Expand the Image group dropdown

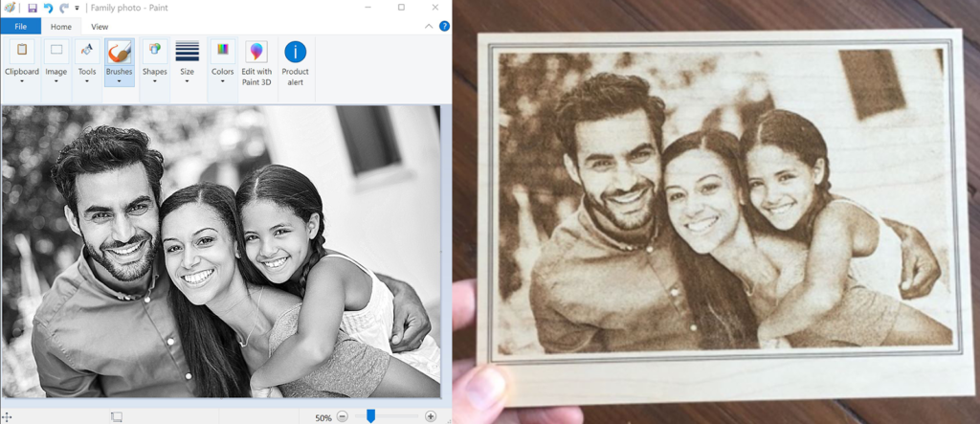click(x=56, y=81)
